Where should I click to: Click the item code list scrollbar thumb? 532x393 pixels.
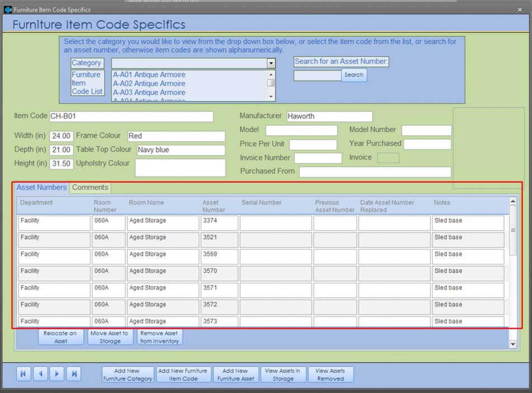271,83
